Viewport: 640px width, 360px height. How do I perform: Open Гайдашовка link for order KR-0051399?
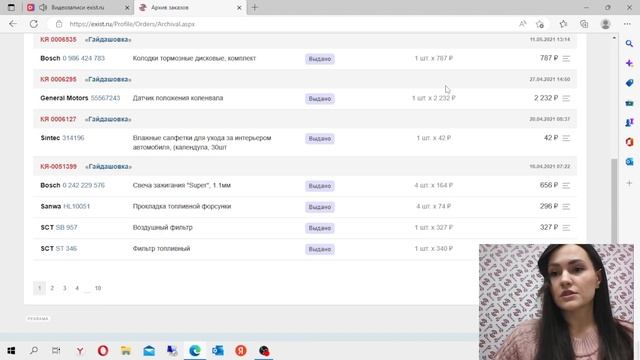[x=108, y=167]
